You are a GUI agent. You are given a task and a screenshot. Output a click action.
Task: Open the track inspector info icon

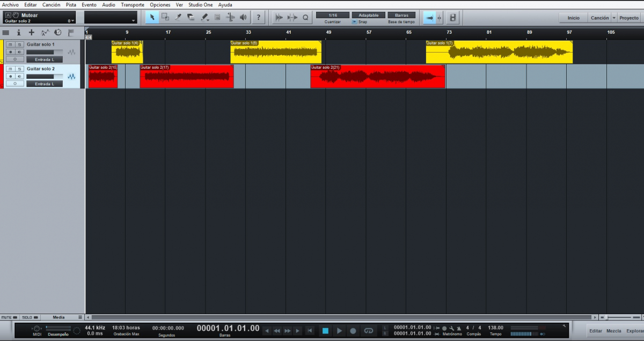(x=19, y=33)
